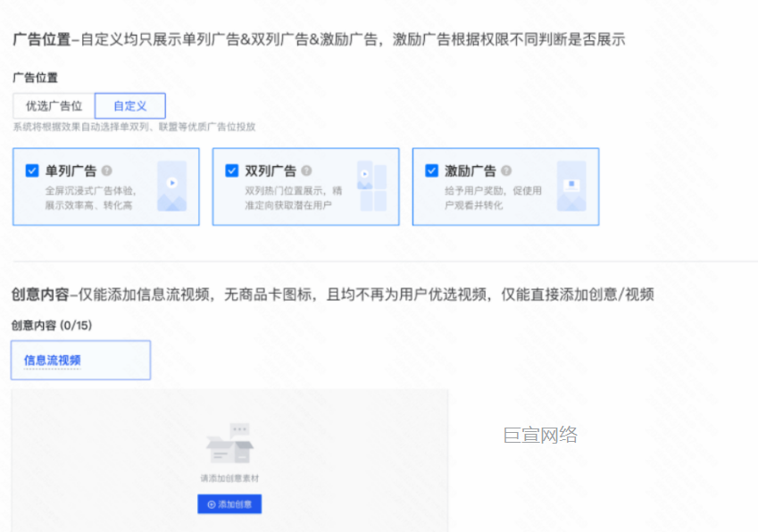
Task: Click the 巨宣网络 watermark text
Action: coord(539,435)
